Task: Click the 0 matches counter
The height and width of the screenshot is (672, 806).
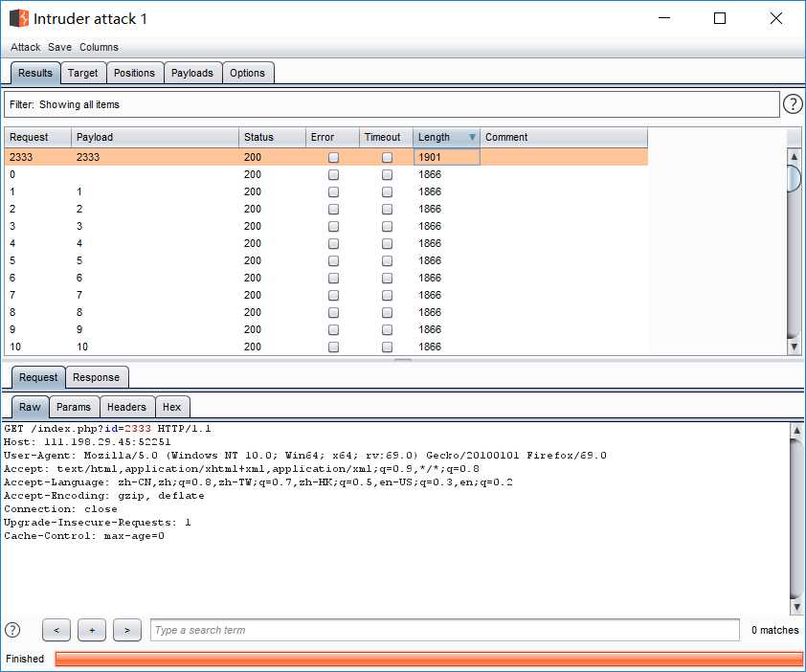Action: click(x=774, y=630)
